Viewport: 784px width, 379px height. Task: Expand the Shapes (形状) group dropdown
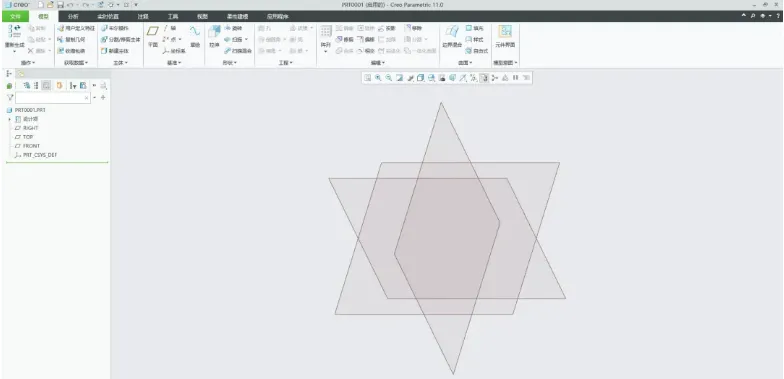coord(229,63)
